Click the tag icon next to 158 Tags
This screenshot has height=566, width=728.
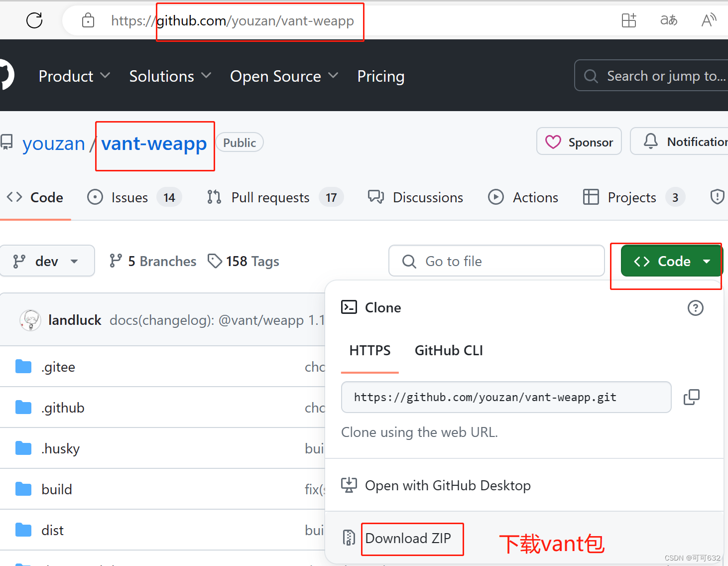coord(215,261)
